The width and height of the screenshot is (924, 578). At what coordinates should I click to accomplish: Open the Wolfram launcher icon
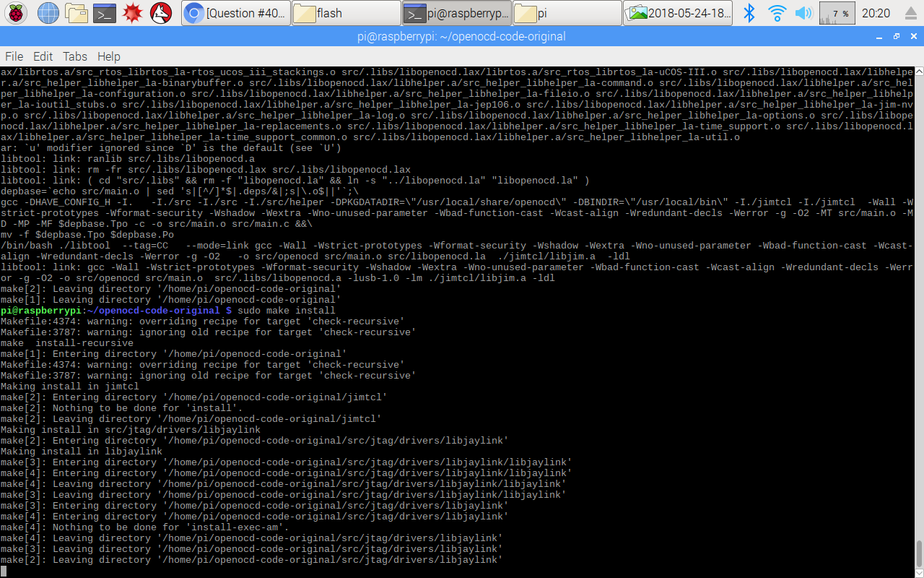click(161, 12)
